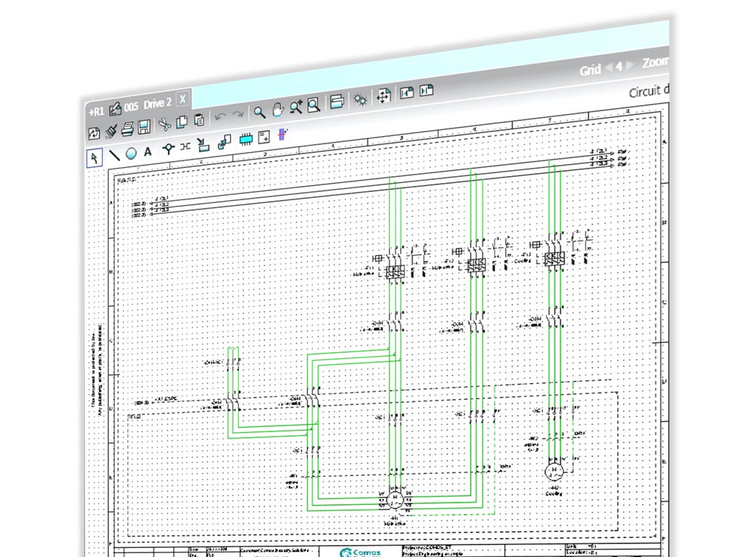Open settings gears icon
This screenshot has height=557, width=756.
[x=360, y=99]
